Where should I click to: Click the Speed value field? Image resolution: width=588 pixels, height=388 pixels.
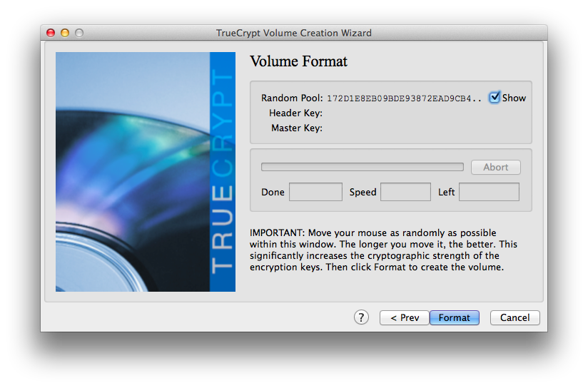(x=405, y=192)
